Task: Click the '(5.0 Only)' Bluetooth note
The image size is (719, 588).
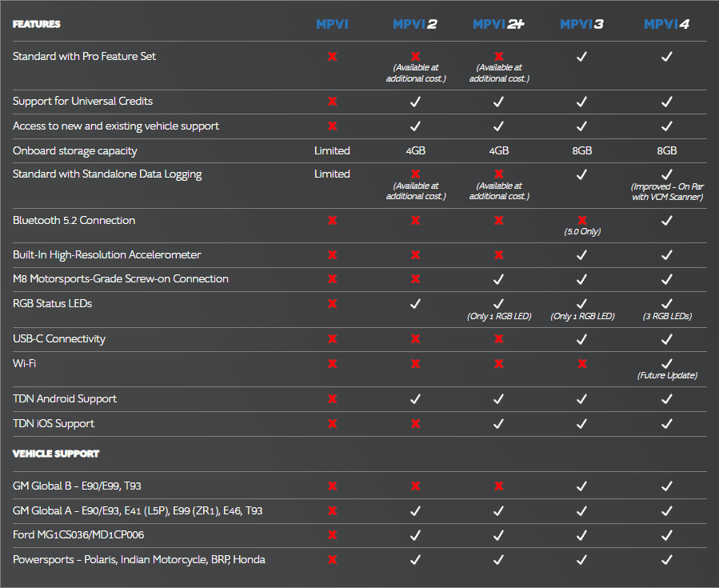Action: pyautogui.click(x=582, y=232)
